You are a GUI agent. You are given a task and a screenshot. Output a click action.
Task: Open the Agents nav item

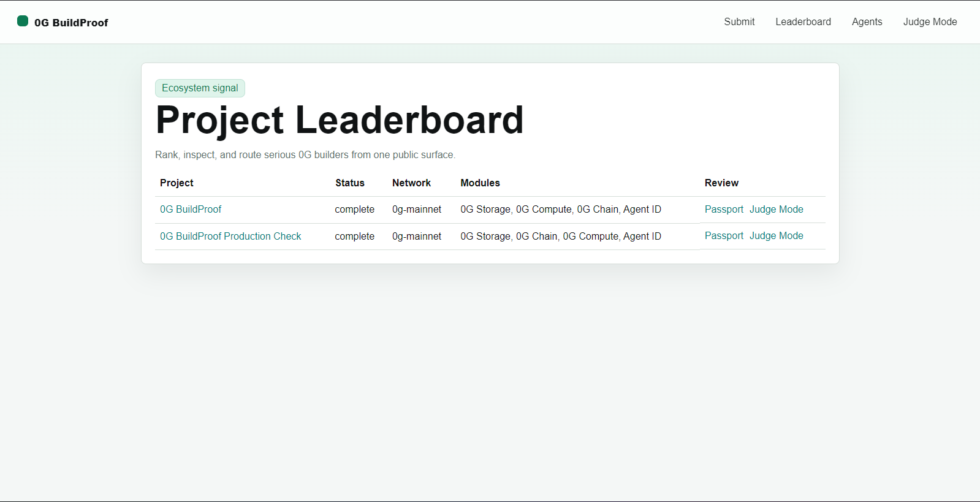pyautogui.click(x=867, y=22)
